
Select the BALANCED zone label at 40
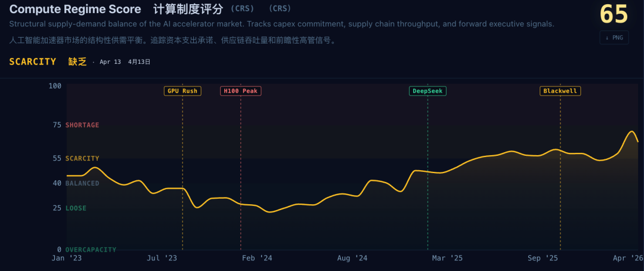(x=82, y=183)
